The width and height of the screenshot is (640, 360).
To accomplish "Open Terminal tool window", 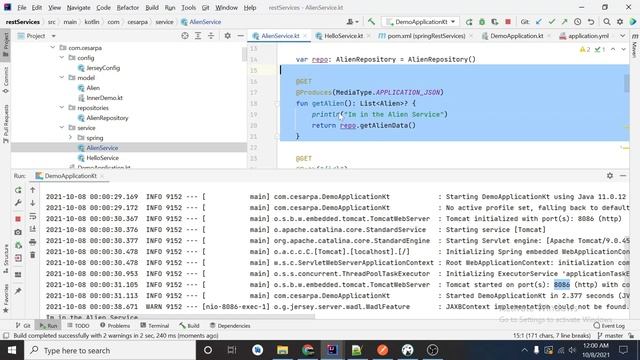I will click(x=155, y=325).
